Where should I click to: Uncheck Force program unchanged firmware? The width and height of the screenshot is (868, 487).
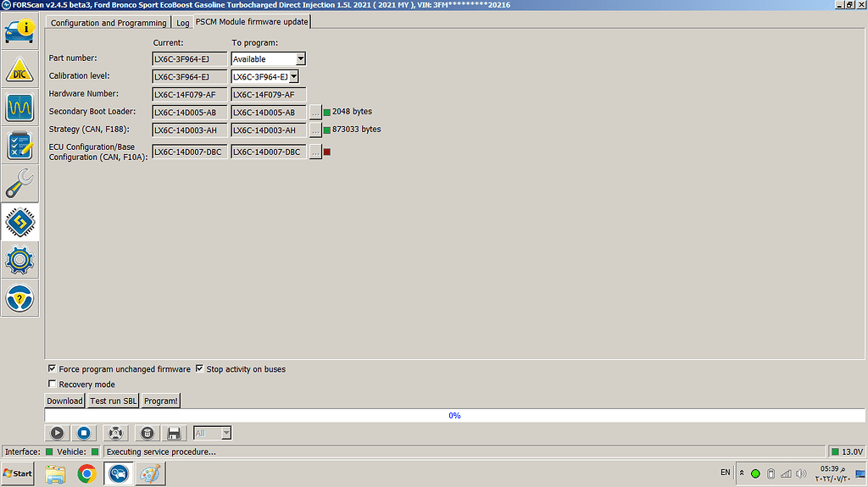pyautogui.click(x=53, y=369)
